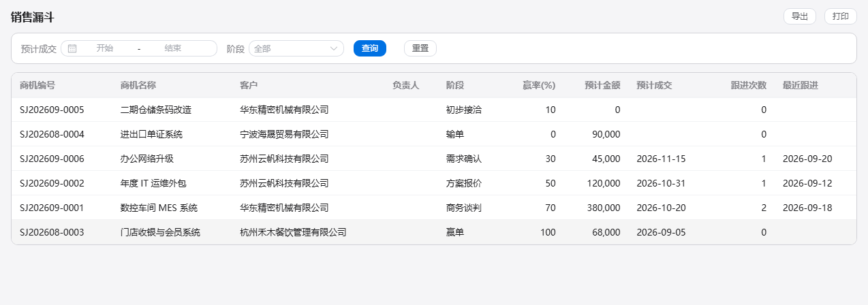Click the 商务谈判 stage cell
The image size is (868, 305).
click(464, 208)
